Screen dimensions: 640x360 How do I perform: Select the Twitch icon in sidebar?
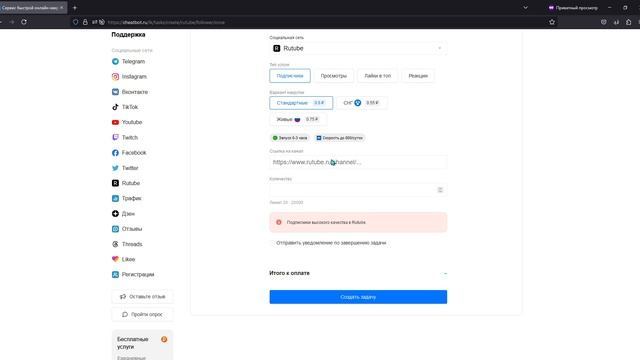coord(115,137)
